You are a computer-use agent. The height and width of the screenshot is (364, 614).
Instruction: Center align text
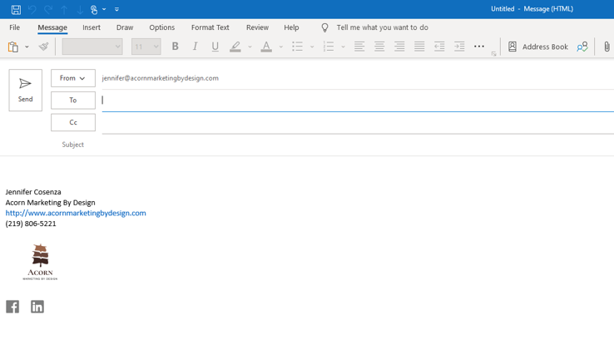pos(379,47)
